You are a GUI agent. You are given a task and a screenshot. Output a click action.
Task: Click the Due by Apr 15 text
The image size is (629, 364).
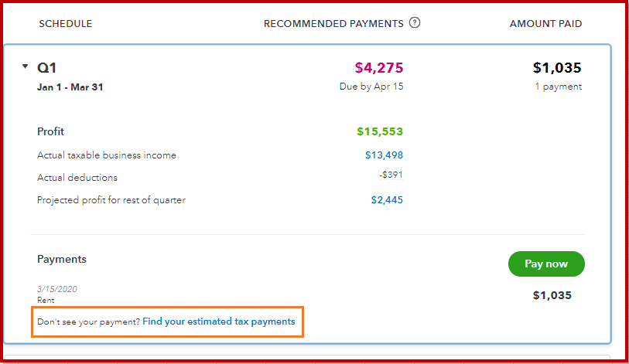(371, 87)
